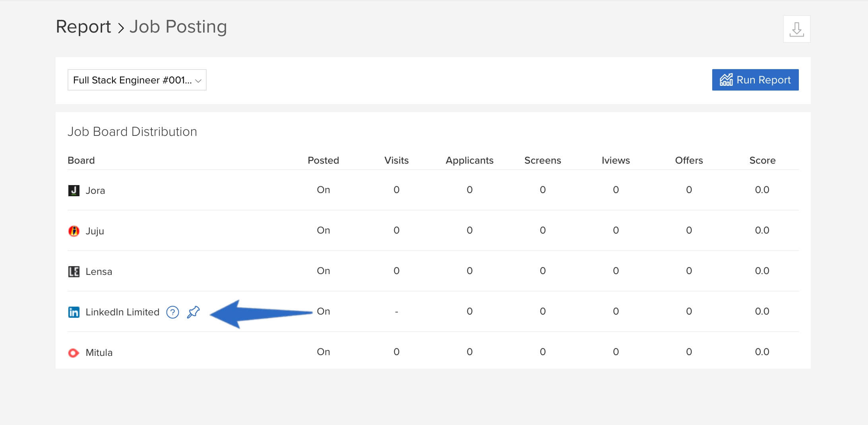Open the Full Stack Engineer job dropdown
The height and width of the screenshot is (425, 868).
[137, 80]
